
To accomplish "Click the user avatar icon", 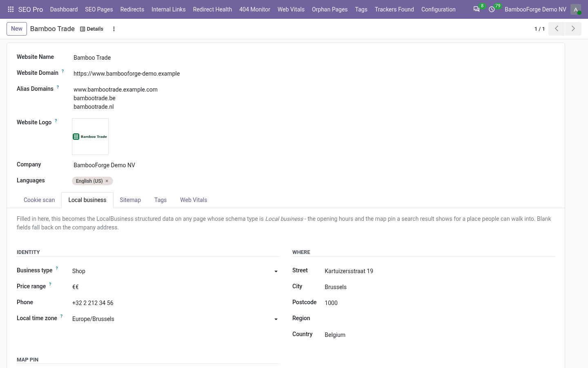I will pyautogui.click(x=576, y=9).
